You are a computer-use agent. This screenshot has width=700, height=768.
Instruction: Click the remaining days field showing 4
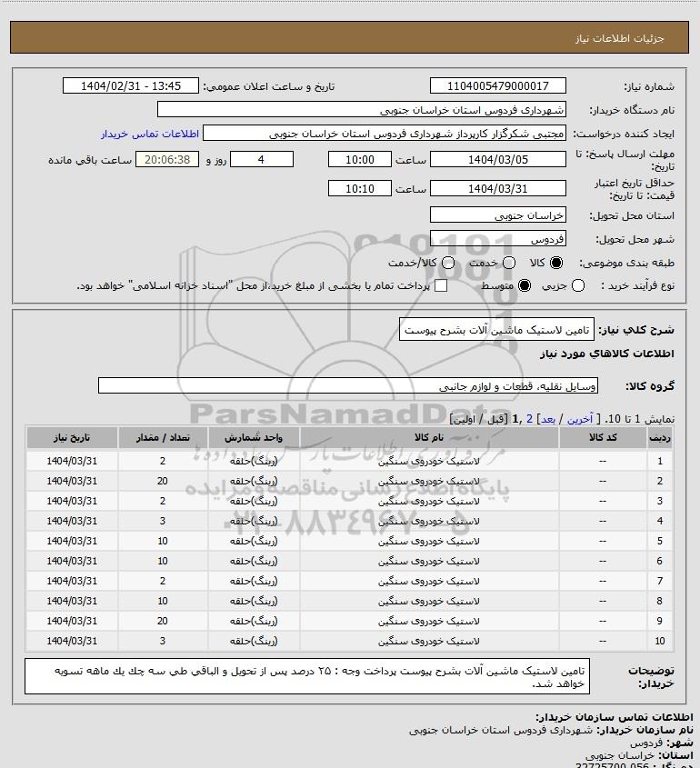click(262, 159)
